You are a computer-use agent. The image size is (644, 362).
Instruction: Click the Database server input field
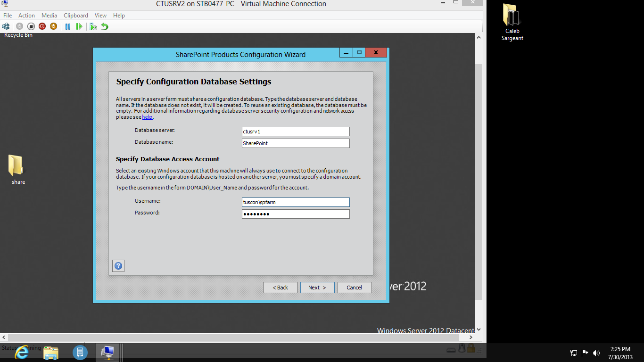[296, 132]
